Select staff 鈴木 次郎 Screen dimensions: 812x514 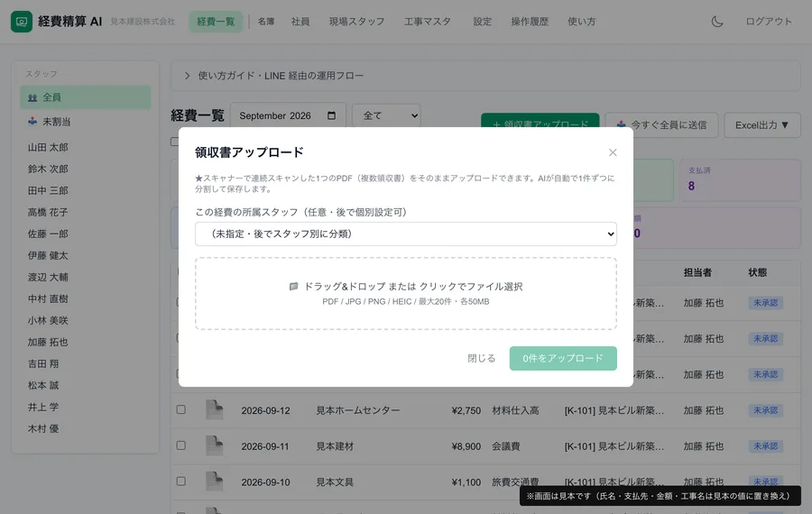tap(48, 169)
